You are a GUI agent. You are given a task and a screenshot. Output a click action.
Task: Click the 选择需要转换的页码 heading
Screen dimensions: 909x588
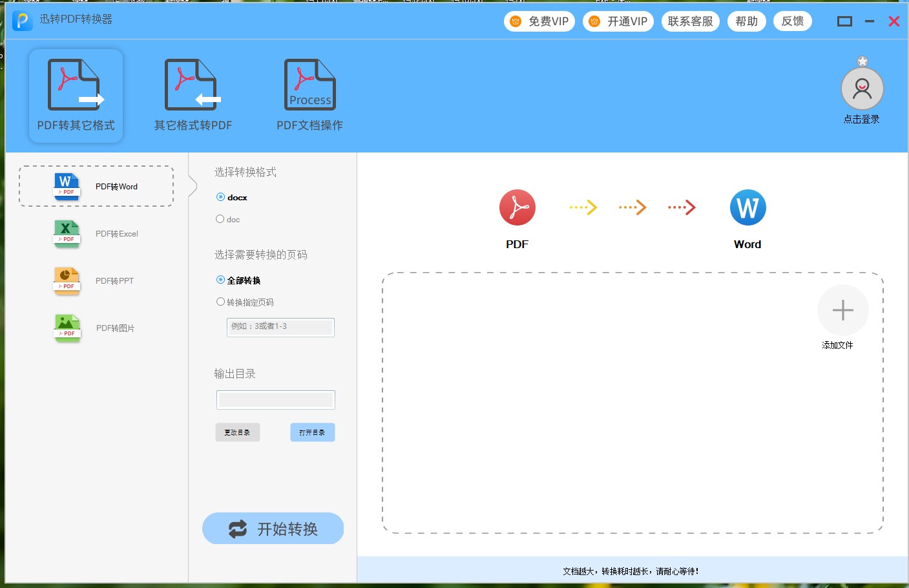point(261,255)
